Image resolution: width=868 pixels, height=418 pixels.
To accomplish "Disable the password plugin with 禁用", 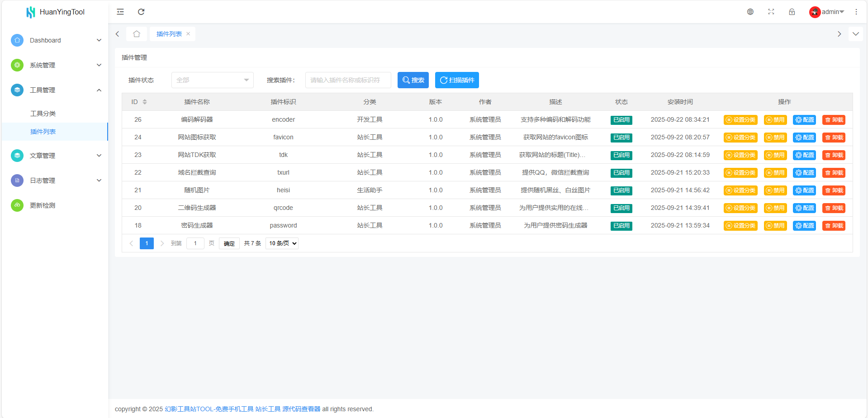I will point(775,226).
